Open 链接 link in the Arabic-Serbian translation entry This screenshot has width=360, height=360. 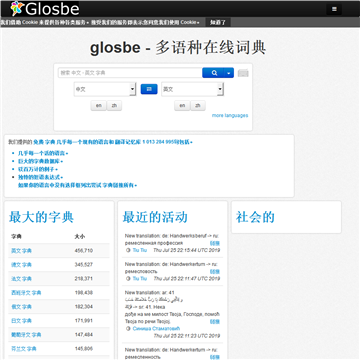[215, 322]
